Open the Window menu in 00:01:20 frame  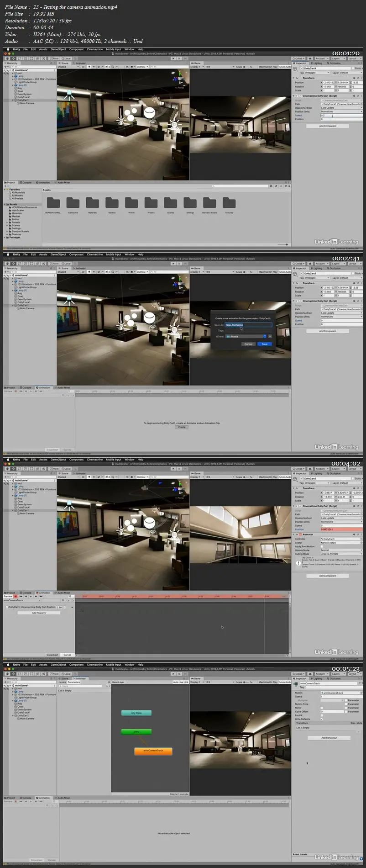coord(130,49)
